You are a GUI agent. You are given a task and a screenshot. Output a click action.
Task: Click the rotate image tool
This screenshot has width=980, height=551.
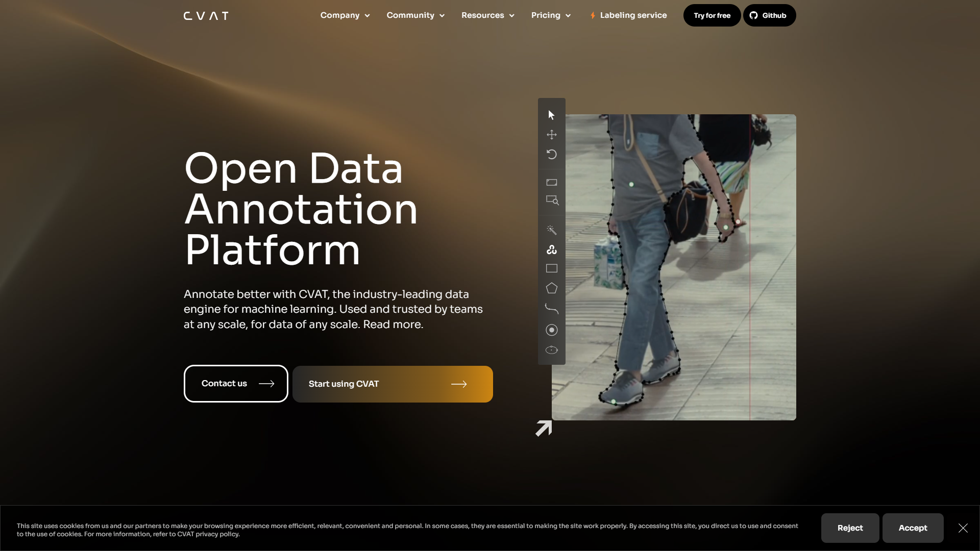tap(551, 154)
